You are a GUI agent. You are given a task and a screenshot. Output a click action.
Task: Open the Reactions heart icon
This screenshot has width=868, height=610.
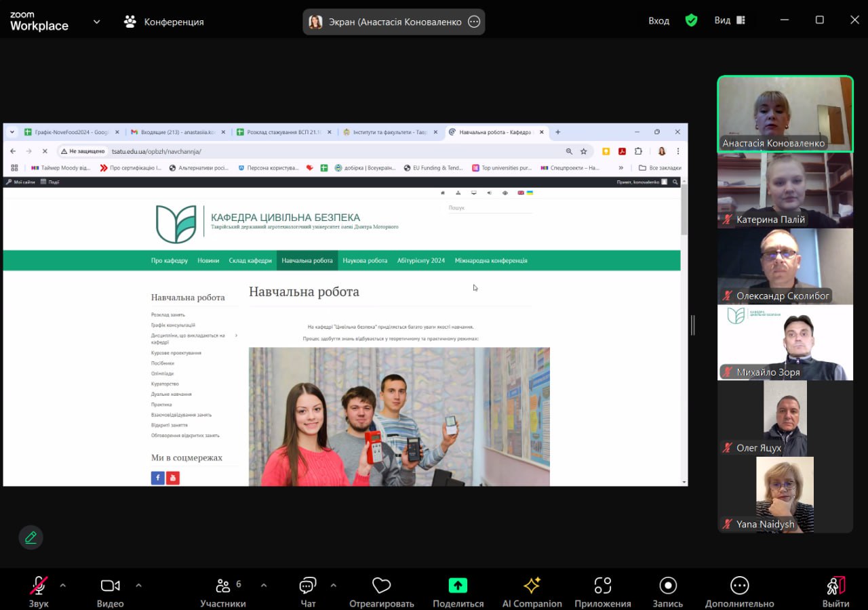point(382,586)
